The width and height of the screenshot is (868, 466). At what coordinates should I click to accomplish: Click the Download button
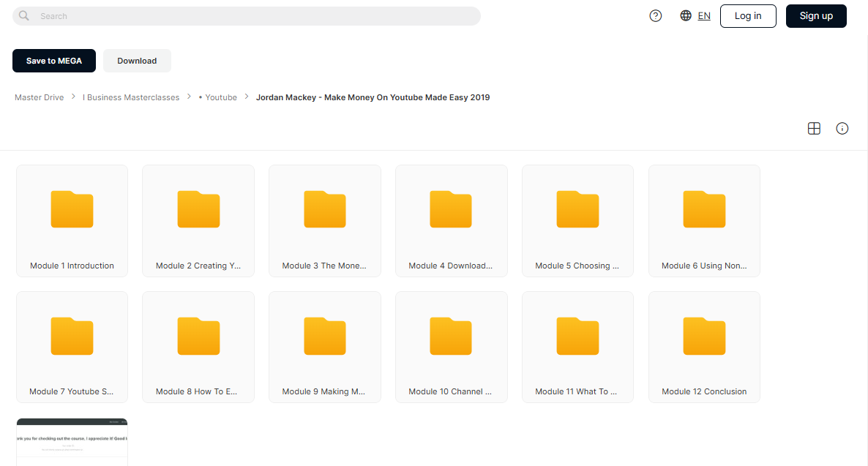[137, 61]
